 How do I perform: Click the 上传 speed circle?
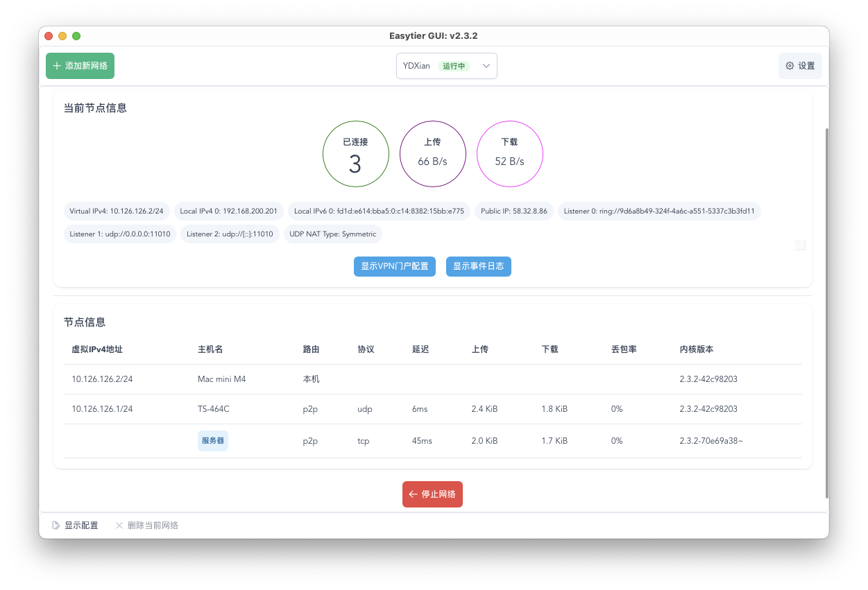(x=432, y=154)
